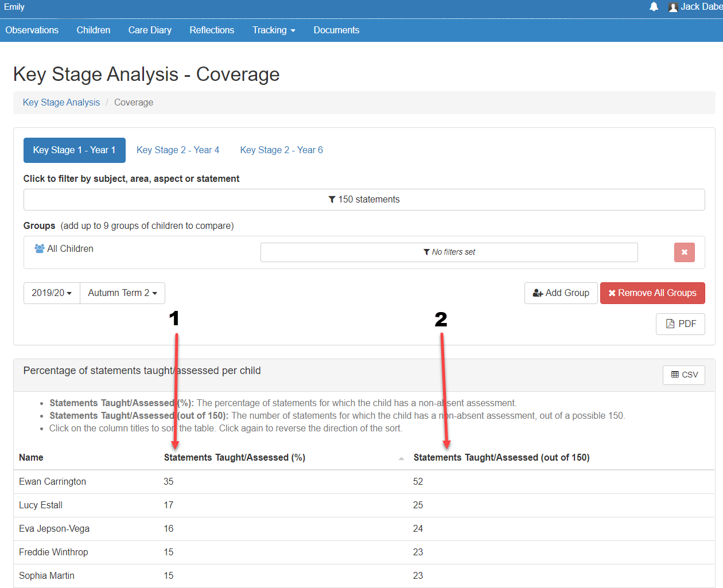Click the Jack Dabe user avatar icon
723x588 pixels.
(x=673, y=7)
